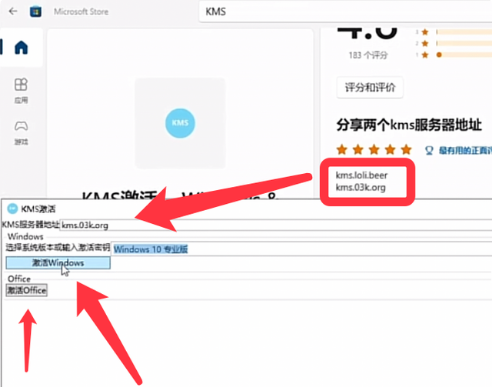
Task: Open the Windows 10 edition combo box
Action: (x=301, y=249)
